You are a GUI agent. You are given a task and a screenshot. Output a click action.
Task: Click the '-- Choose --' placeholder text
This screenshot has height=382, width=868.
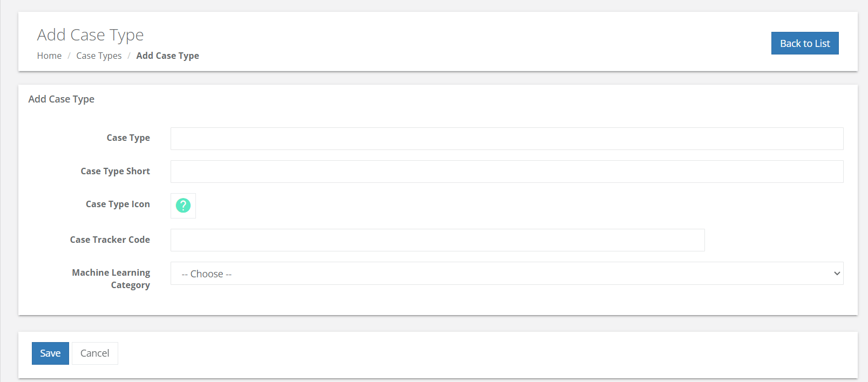pos(207,274)
